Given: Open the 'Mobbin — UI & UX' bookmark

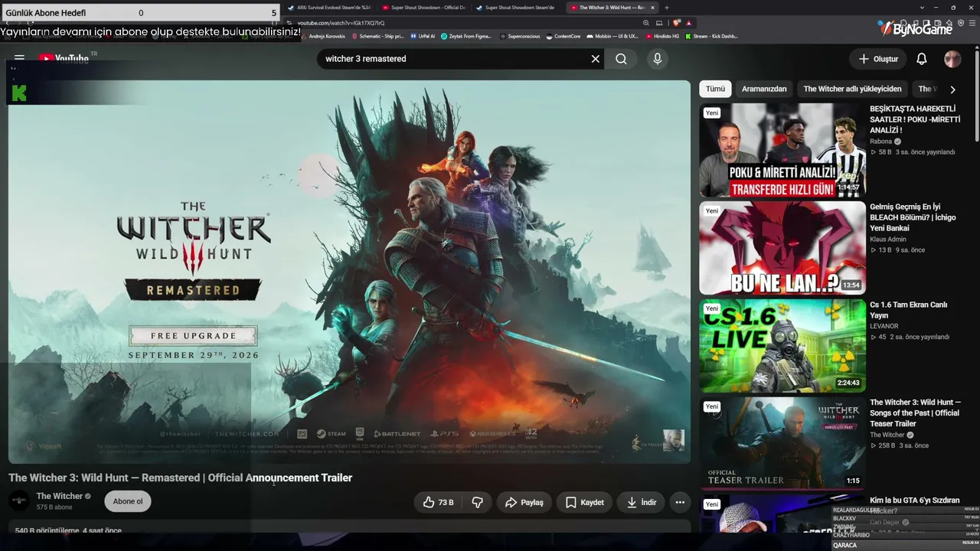Looking at the screenshot, I should pyautogui.click(x=612, y=36).
